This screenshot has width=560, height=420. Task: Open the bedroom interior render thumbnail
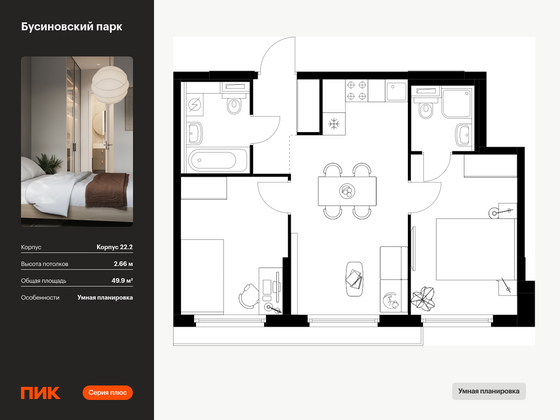[x=77, y=141]
